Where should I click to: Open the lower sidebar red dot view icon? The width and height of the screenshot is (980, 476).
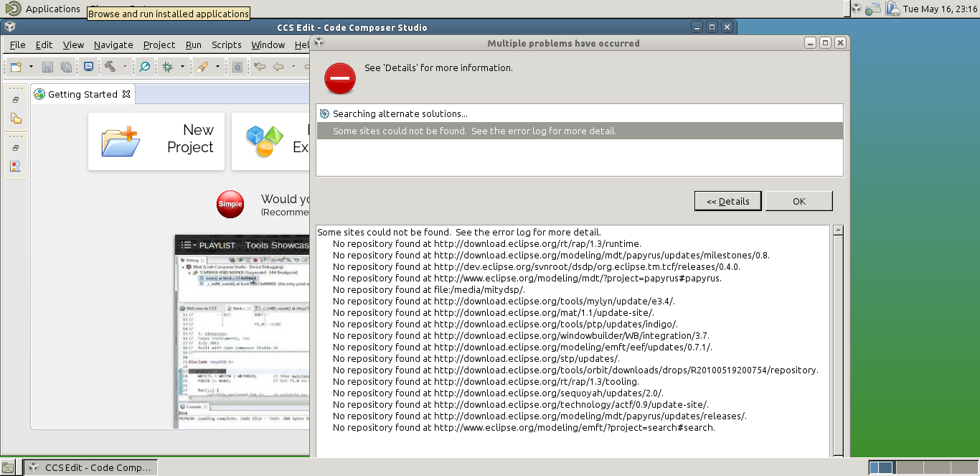tap(16, 167)
